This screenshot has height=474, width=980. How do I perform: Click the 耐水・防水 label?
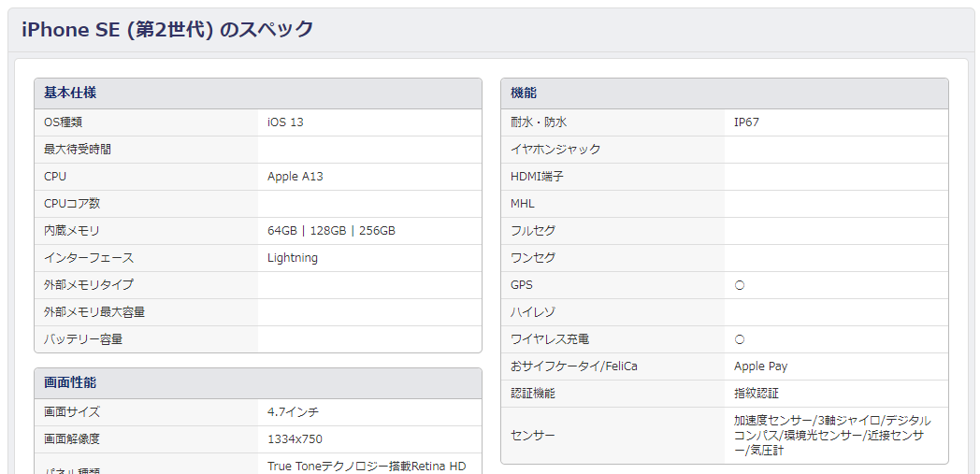(x=539, y=122)
